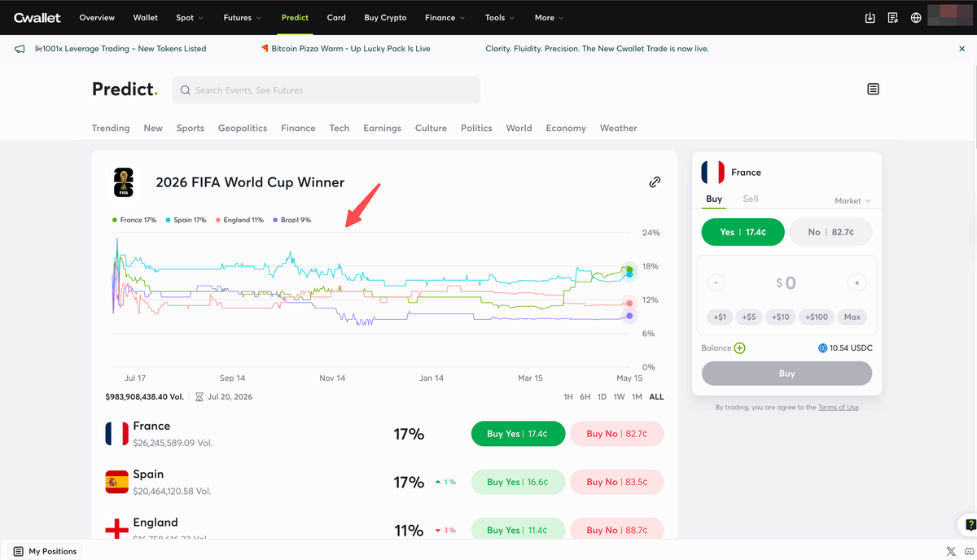Open the Geopolitics category tab
The image size is (977, 560).
pyautogui.click(x=243, y=128)
